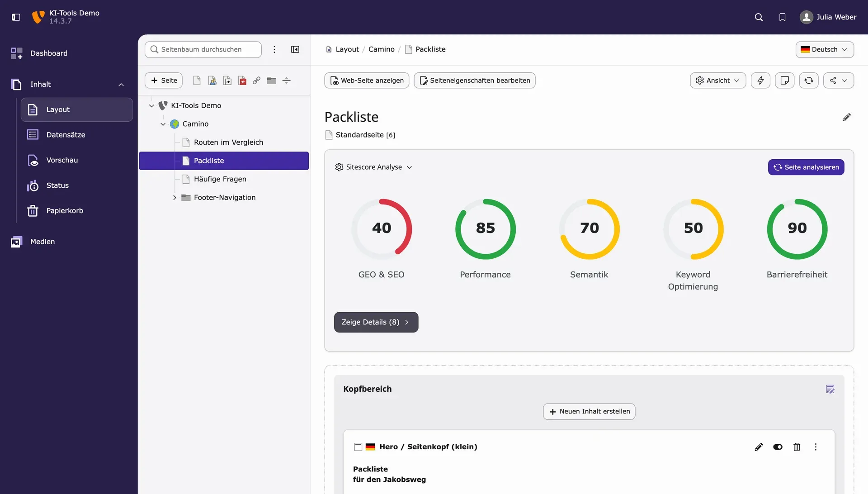The image size is (868, 494).
Task: Click the Camino breadcrumb
Action: tap(382, 49)
